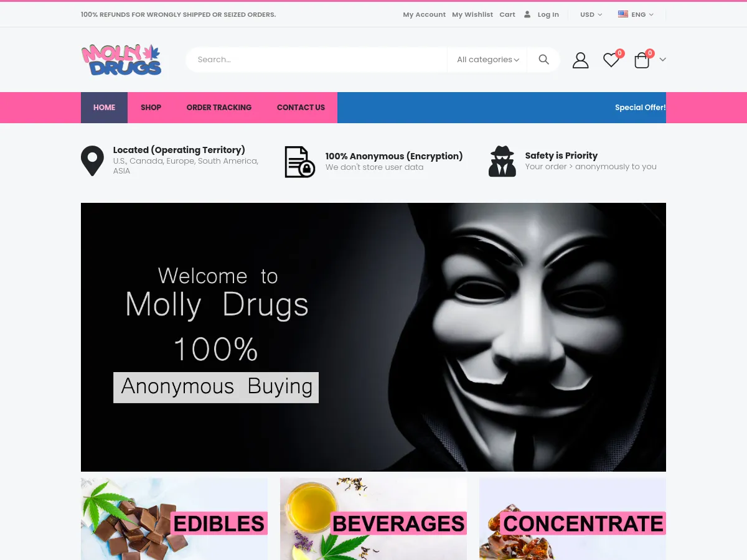Click the Log In link

click(x=548, y=14)
